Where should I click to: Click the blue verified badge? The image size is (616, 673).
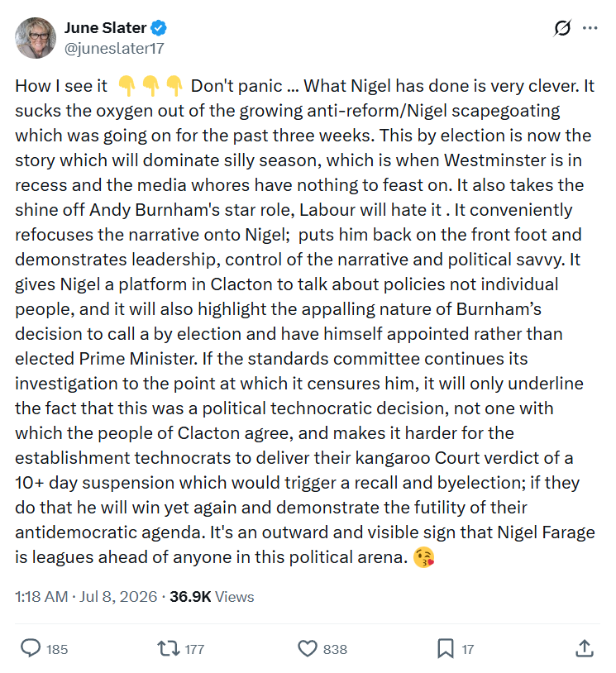[159, 28]
